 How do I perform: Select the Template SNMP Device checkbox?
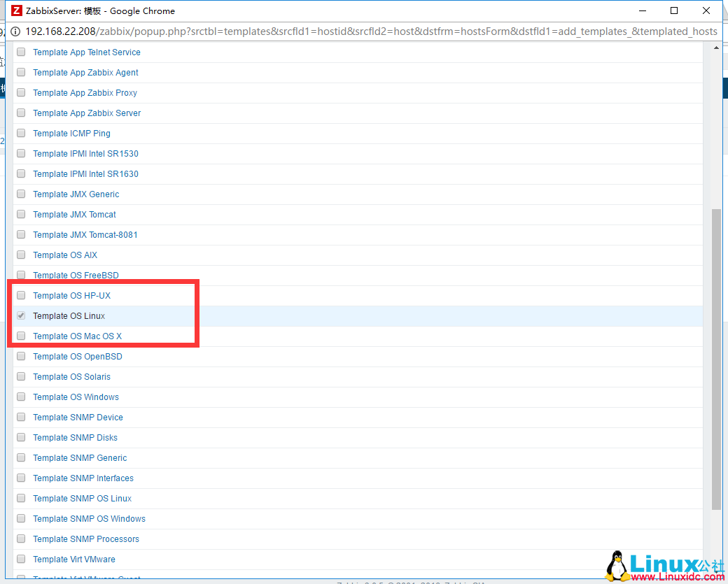(21, 417)
